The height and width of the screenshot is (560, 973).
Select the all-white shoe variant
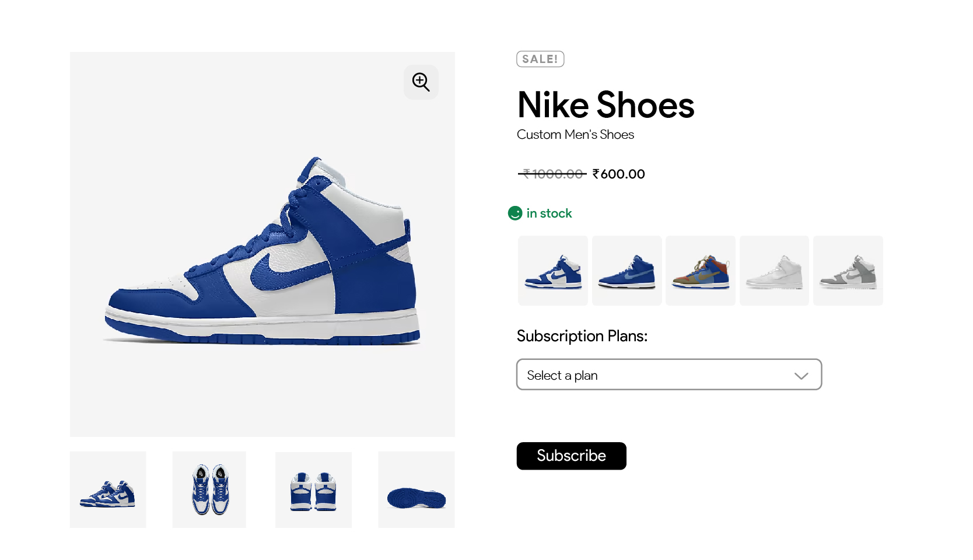(774, 271)
